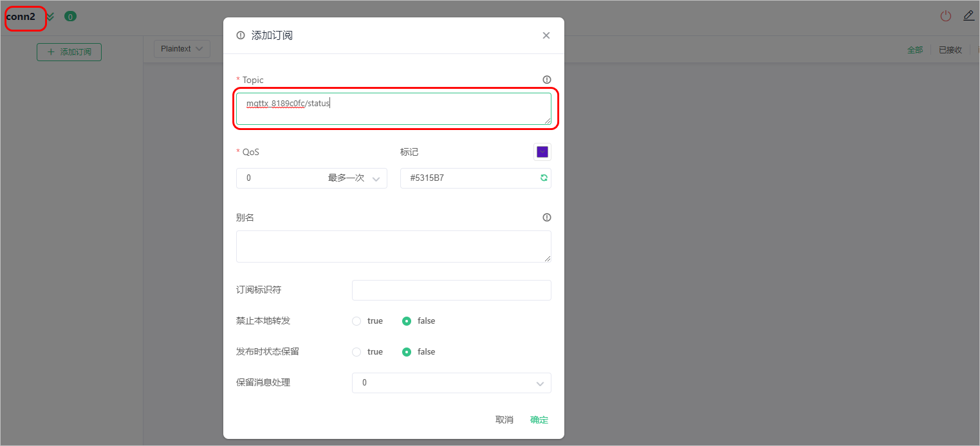Refresh the random color code icon
This screenshot has height=446, width=980.
[544, 178]
